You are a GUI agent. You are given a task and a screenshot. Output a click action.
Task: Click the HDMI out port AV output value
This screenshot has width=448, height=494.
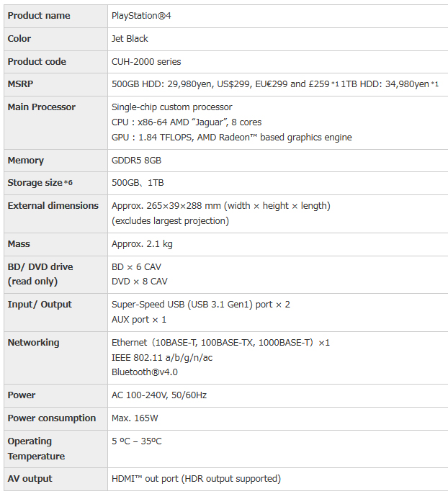[x=196, y=479]
